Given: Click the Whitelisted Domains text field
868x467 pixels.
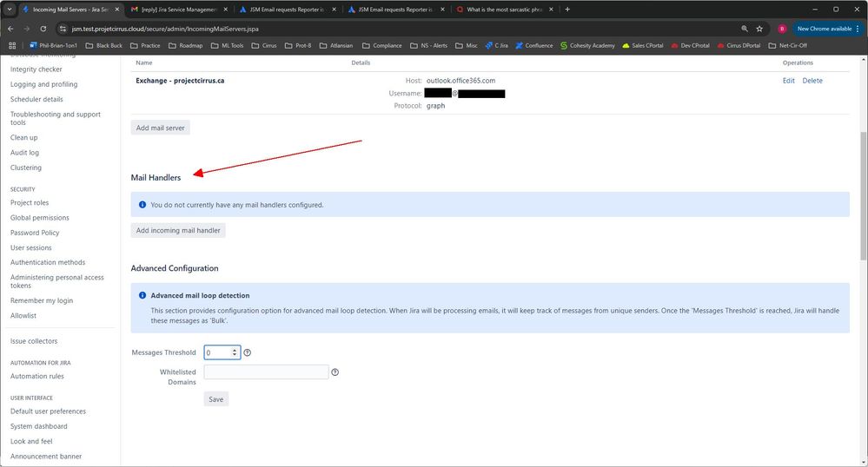Looking at the screenshot, I should [266, 372].
